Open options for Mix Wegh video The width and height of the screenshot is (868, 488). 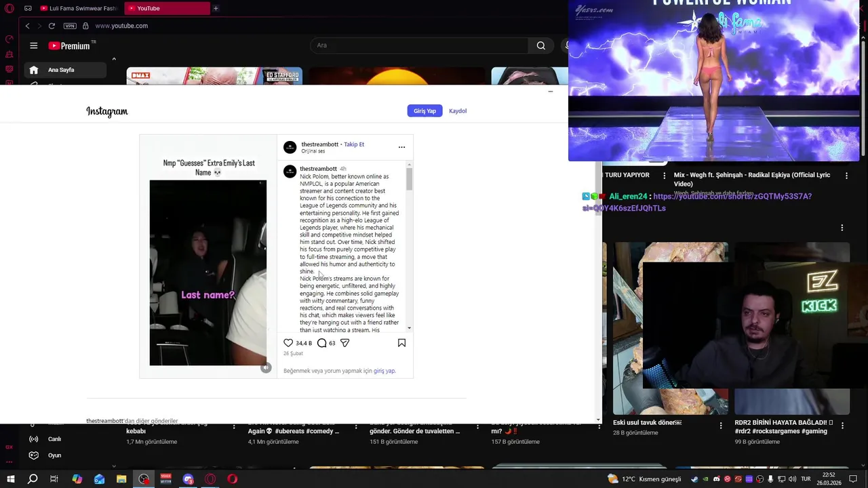coord(846,176)
